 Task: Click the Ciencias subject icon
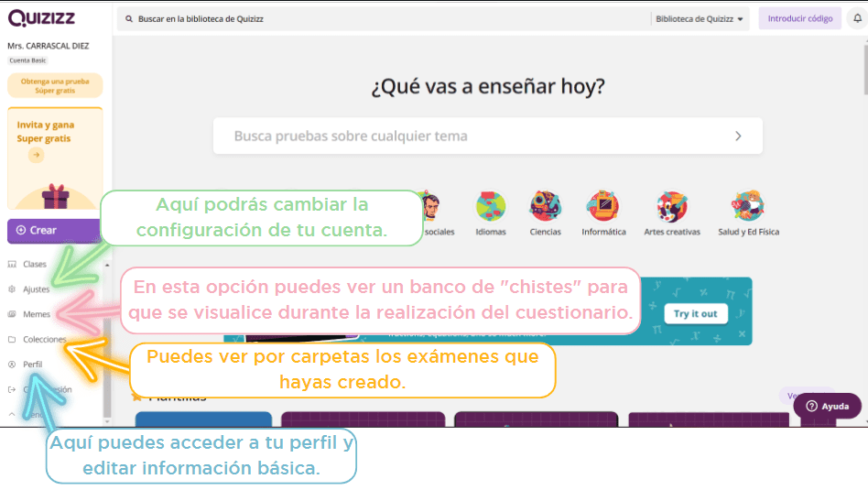(x=546, y=206)
